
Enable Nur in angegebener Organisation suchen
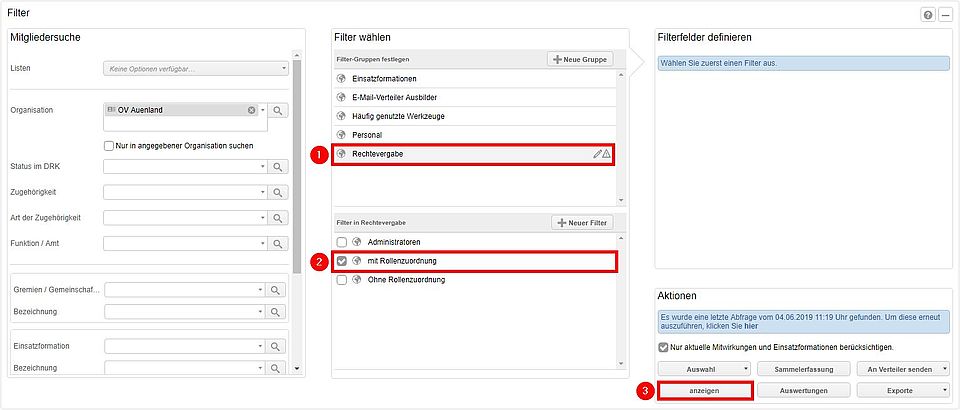[109, 146]
